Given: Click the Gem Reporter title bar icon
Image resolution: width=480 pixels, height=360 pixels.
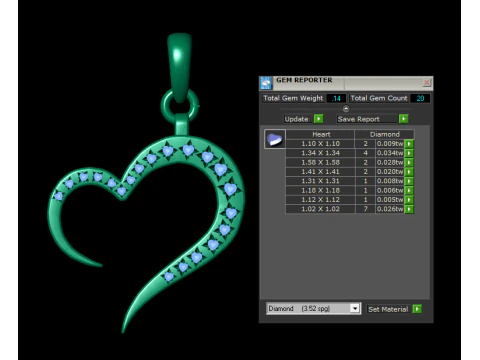Looking at the screenshot, I should pyautogui.click(x=266, y=83).
